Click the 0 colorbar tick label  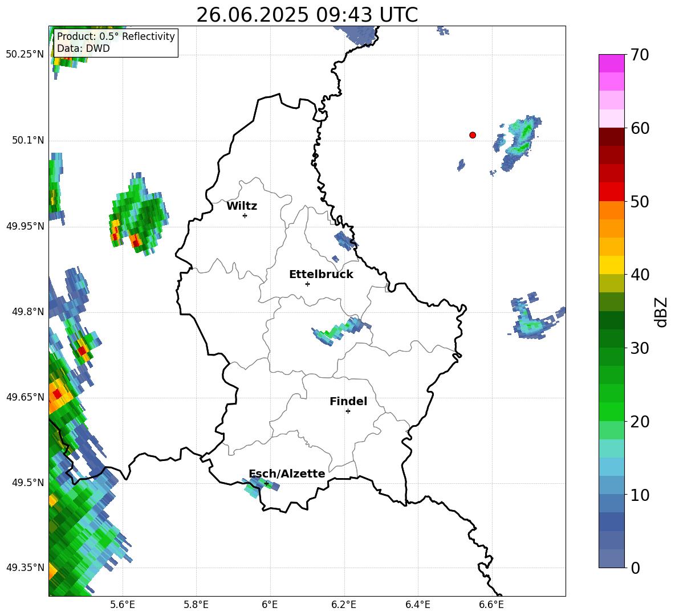635,568
